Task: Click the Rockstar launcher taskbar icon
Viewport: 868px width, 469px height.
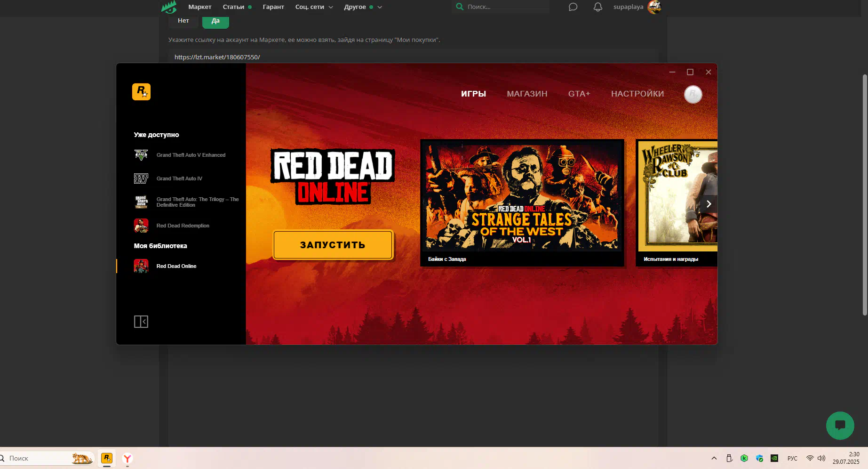Action: (107, 458)
